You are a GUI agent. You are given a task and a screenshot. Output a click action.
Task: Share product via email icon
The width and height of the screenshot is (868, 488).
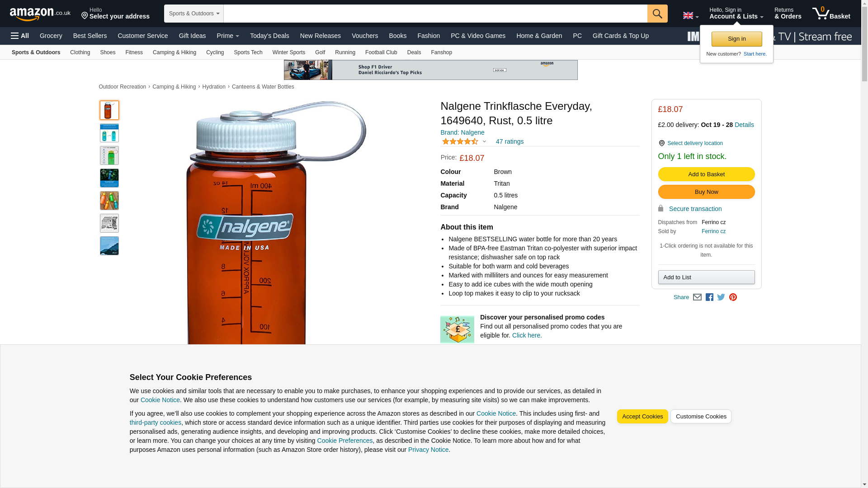click(697, 297)
